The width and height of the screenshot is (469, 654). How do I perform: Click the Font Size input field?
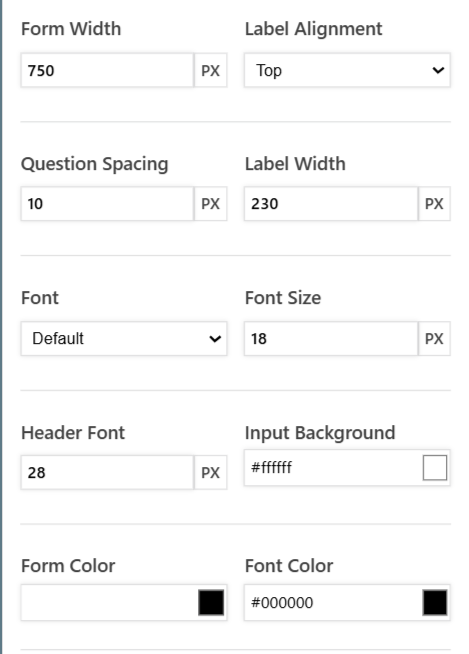point(331,339)
